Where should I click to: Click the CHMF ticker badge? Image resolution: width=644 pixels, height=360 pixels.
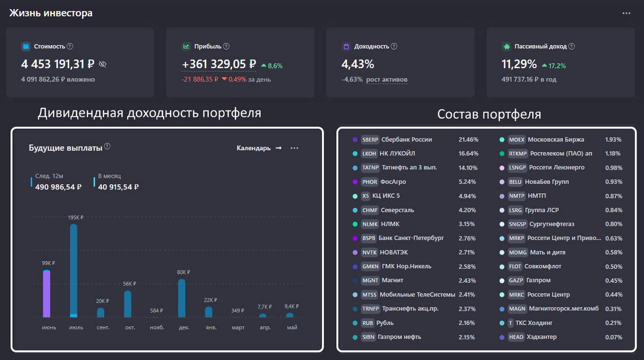370,210
